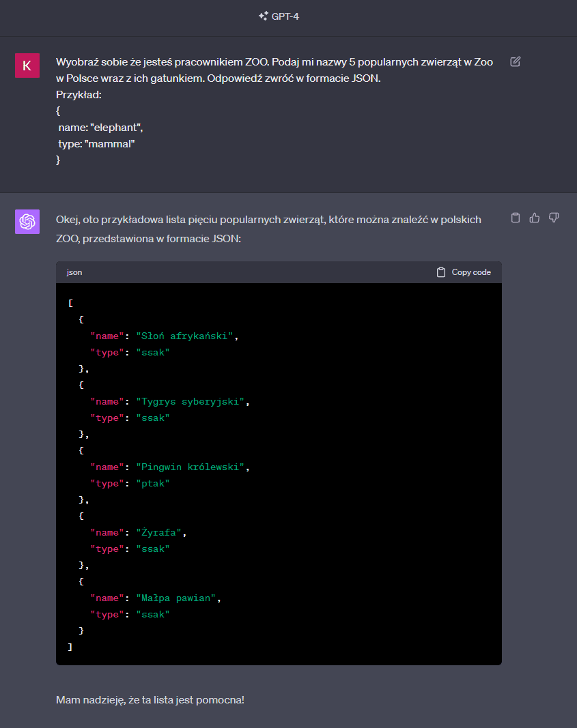Image resolution: width=577 pixels, height=728 pixels.
Task: Click the closing square bracket in code
Action: [x=70, y=647]
